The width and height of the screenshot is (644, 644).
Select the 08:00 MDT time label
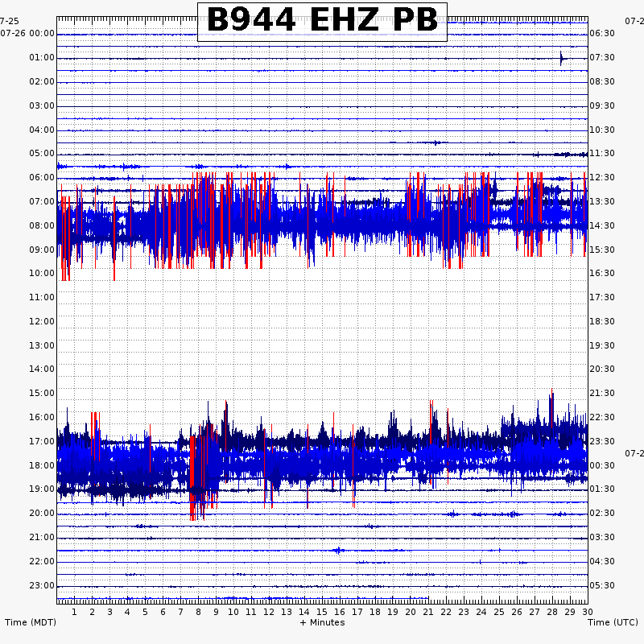pos(42,225)
